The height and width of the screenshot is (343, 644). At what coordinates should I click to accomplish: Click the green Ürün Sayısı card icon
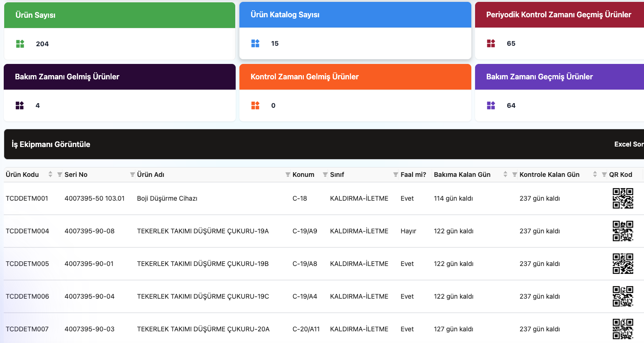point(20,44)
